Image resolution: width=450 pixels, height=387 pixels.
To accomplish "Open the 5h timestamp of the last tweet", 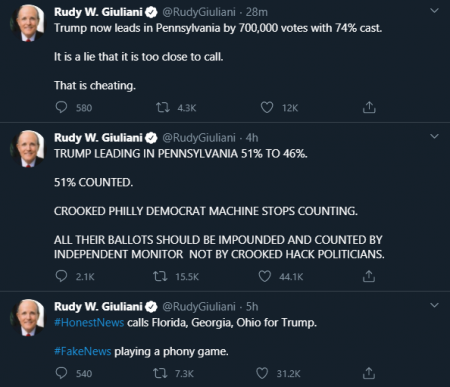I will 252,307.
